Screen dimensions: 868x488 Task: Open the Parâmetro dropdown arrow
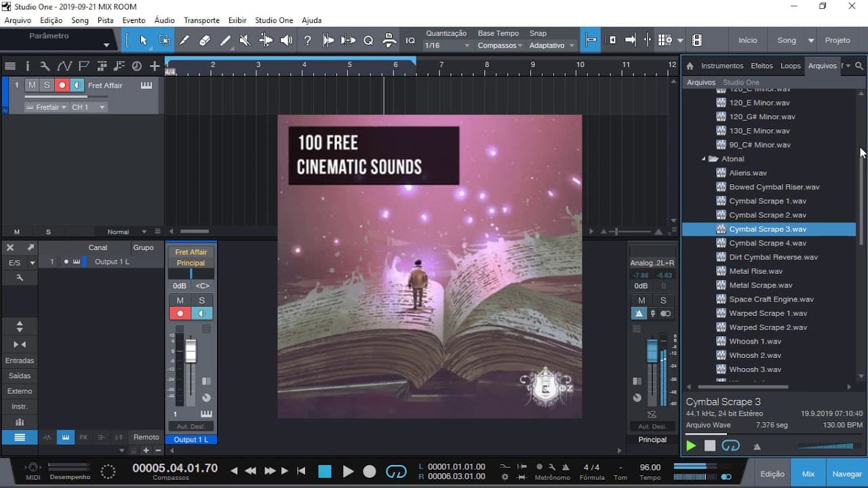106,45
